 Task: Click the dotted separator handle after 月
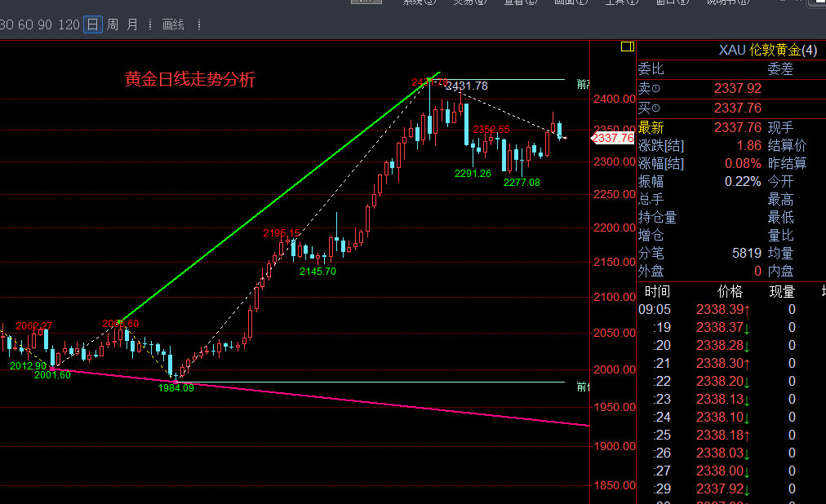(x=150, y=25)
